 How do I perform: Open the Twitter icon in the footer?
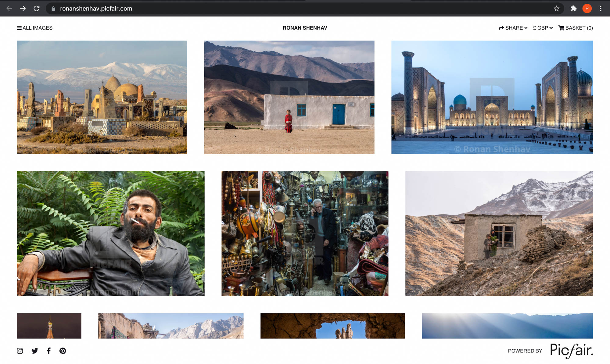point(34,351)
